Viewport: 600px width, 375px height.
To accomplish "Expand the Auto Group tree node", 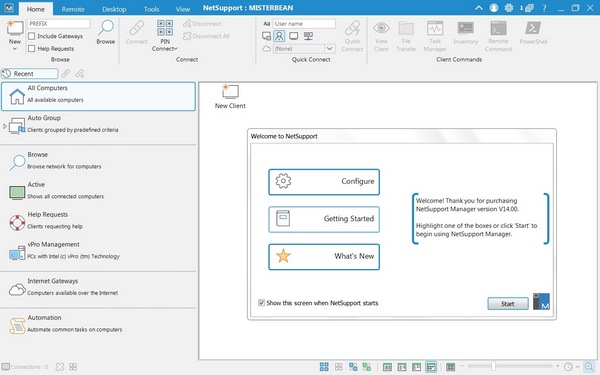I will click(5, 126).
